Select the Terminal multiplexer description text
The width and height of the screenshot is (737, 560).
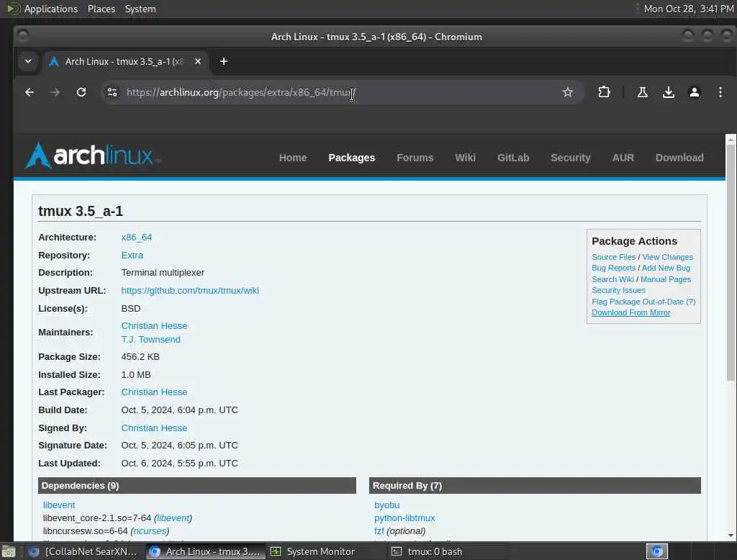point(163,273)
